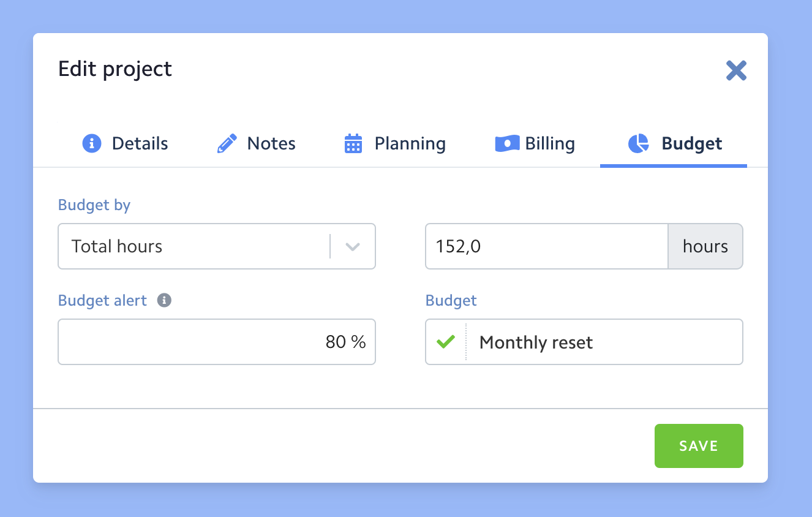Toggle the Monthly reset green checkmark
Screen dimensions: 812x517
pos(446,342)
